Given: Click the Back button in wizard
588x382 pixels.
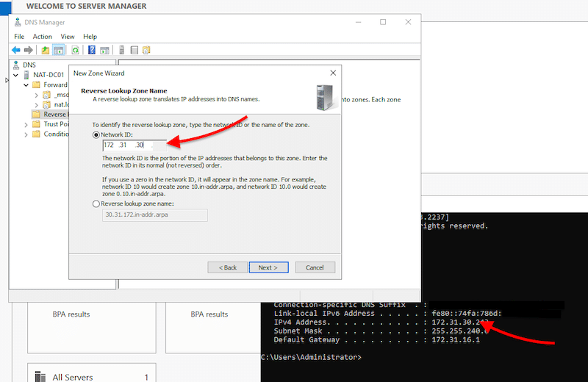Looking at the screenshot, I should (x=228, y=267).
